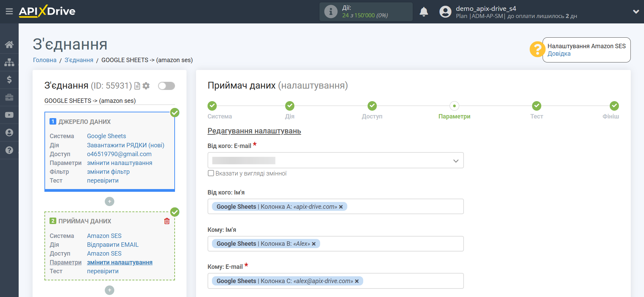Remove the Колонка A apix-drive.com tag
The image size is (644, 297).
pos(341,207)
